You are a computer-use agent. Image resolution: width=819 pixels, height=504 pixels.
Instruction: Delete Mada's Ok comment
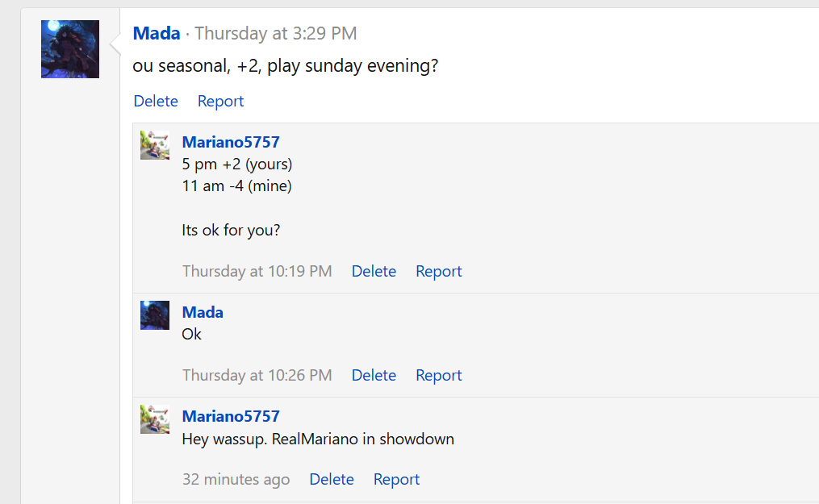tap(374, 375)
